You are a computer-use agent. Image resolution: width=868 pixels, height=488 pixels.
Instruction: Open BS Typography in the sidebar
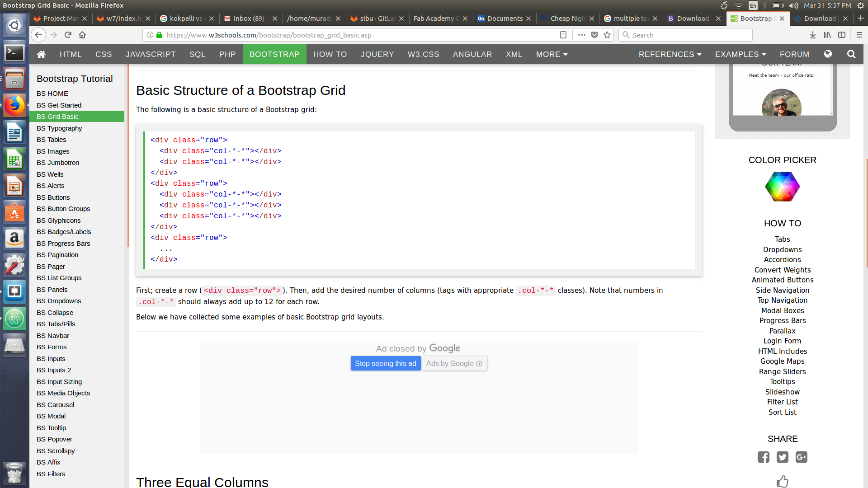coord(59,128)
